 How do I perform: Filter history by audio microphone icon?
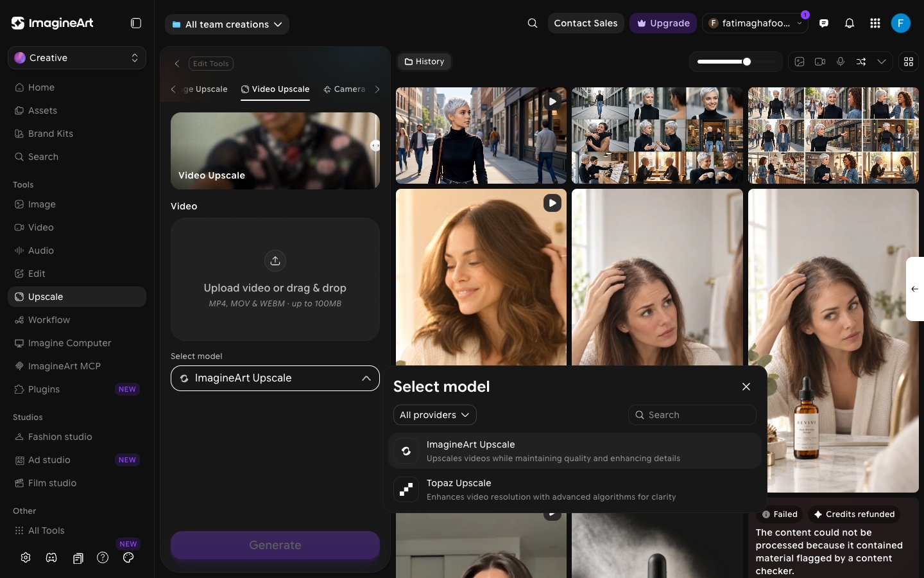pyautogui.click(x=841, y=62)
